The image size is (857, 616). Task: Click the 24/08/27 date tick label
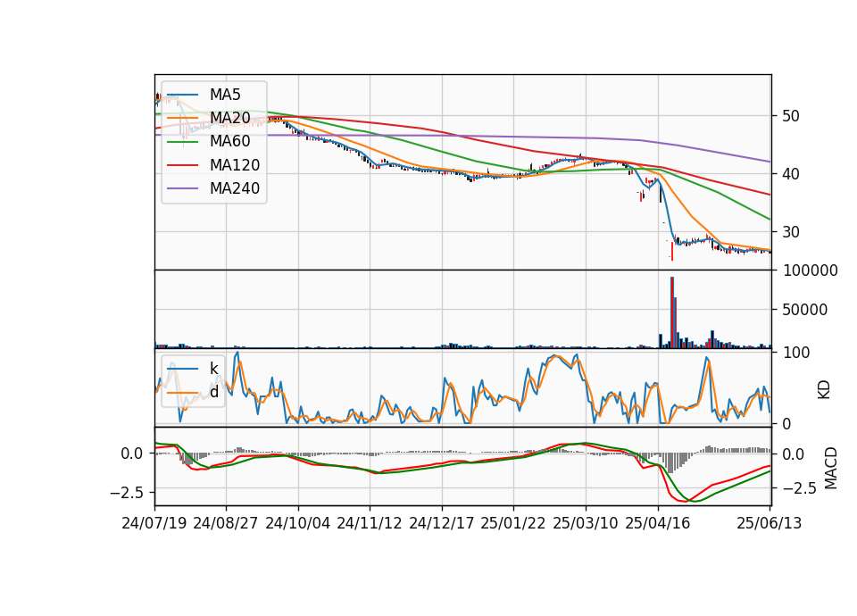click(226, 523)
